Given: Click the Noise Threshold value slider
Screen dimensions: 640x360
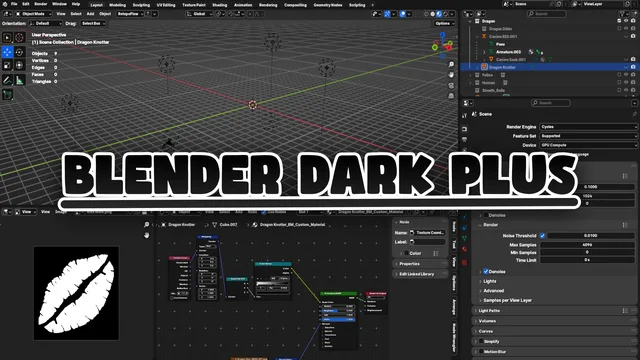Looking at the screenshot, I should [x=590, y=236].
